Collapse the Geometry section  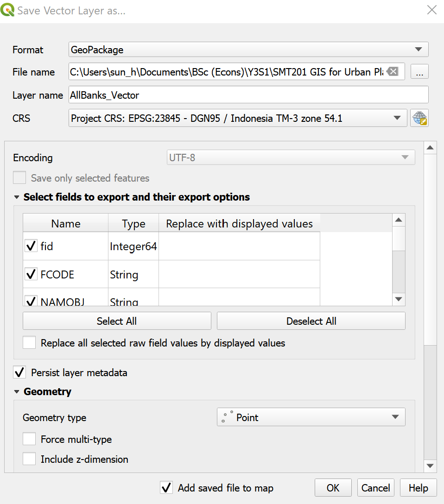point(17,392)
